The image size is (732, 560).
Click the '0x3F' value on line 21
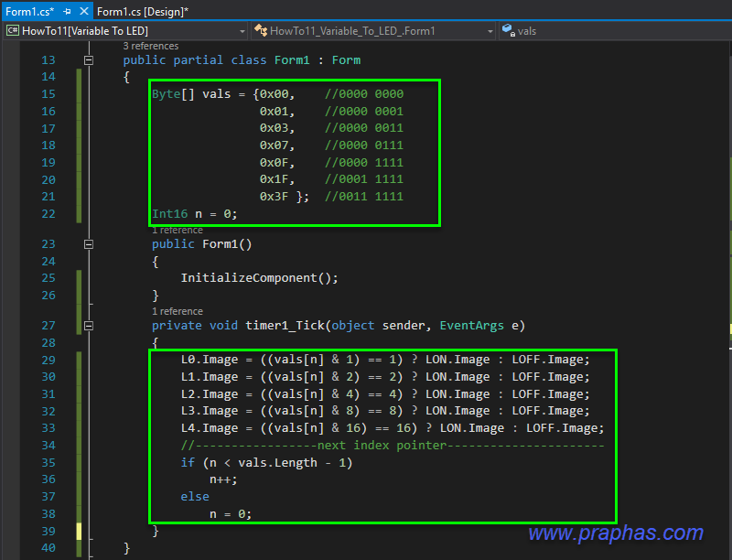point(274,197)
